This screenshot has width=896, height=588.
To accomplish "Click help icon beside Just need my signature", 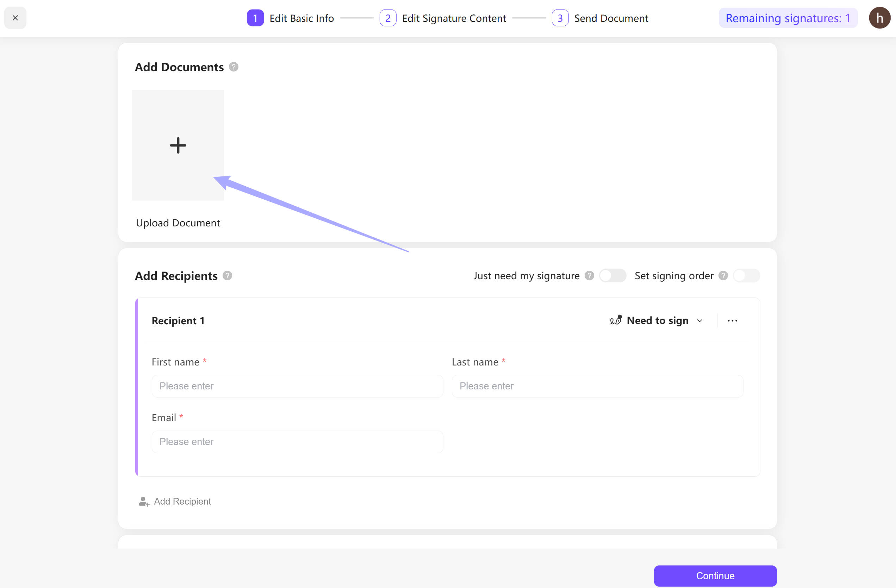I will (589, 276).
